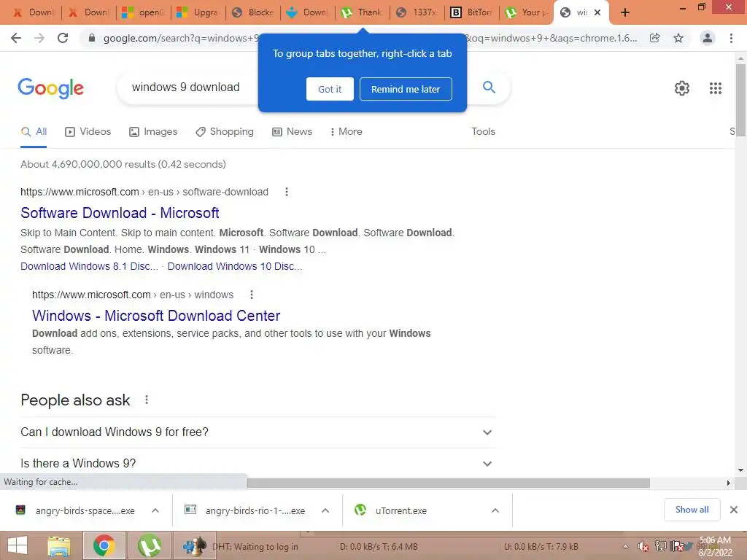Screen dimensions: 747x560
Task: Switch to the BitTorrent browser tab
Action: point(472,12)
